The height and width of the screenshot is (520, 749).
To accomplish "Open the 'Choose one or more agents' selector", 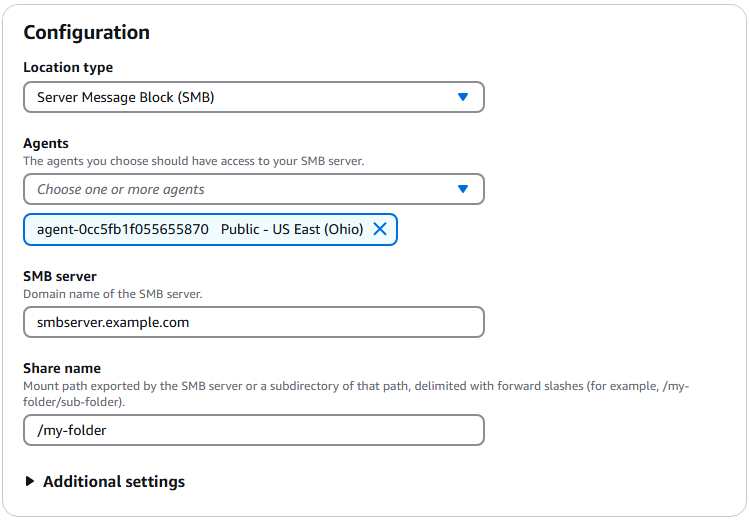I will click(x=240, y=189).
